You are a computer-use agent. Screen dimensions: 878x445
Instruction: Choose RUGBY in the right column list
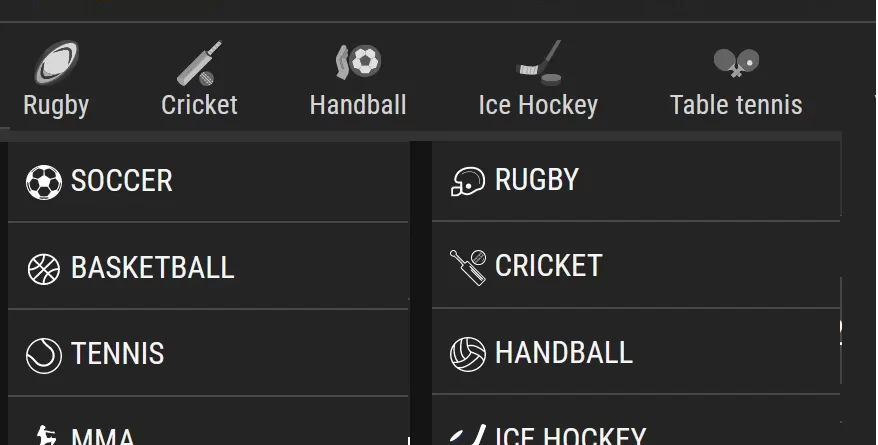tap(636, 181)
